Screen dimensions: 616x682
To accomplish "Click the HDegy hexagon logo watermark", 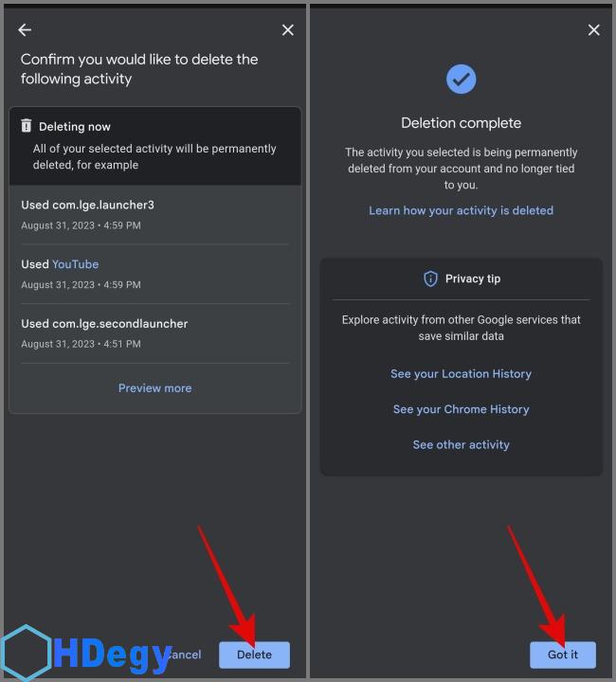I will point(27,653).
